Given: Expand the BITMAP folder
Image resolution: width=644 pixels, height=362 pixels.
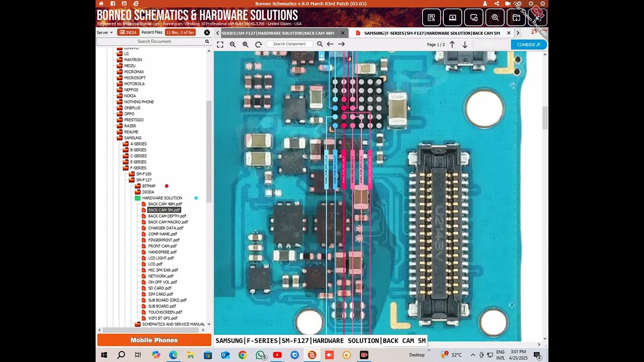Looking at the screenshot, I should pyautogui.click(x=138, y=186).
